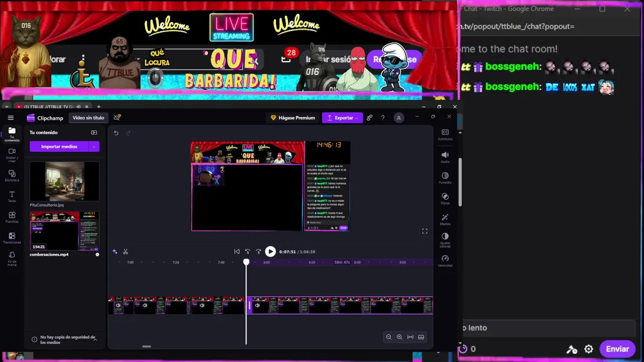The image size is (644, 362).
Task: Click bossgeneh username in second chat message
Action: pyautogui.click(x=513, y=87)
